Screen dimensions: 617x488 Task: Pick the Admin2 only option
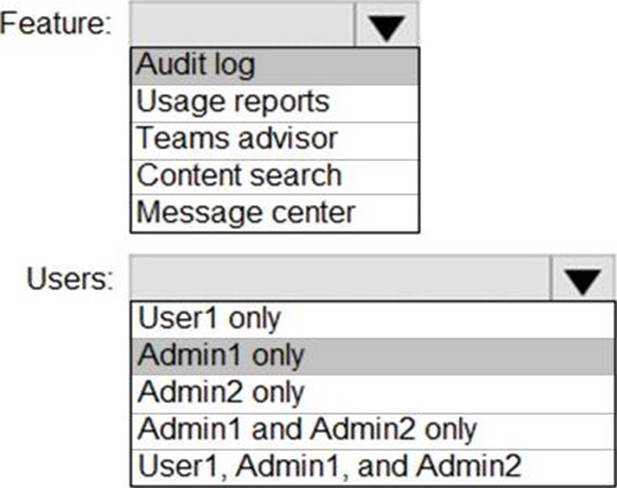coord(371,391)
